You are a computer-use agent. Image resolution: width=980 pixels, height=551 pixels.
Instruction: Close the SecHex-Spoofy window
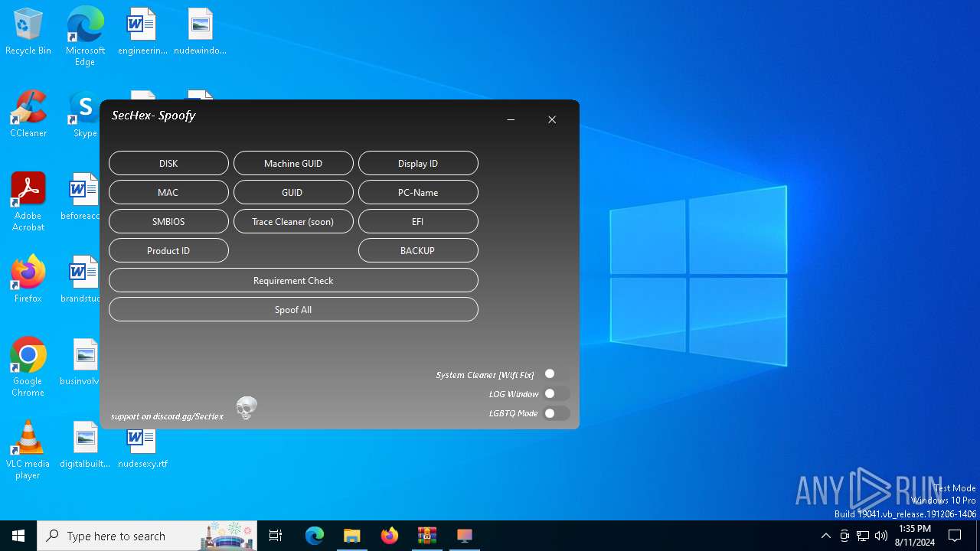pyautogui.click(x=552, y=119)
